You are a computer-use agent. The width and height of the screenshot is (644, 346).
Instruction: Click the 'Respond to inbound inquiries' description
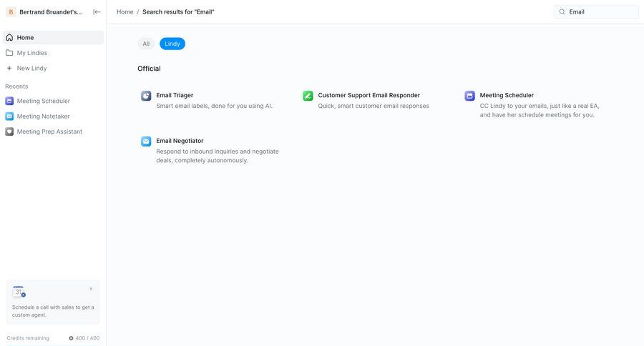[x=218, y=156]
